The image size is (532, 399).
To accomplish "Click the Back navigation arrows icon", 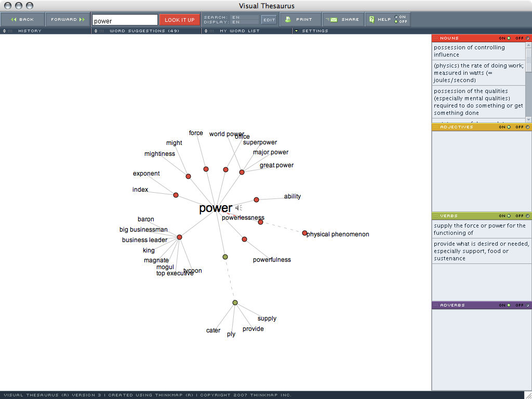I will 12,19.
